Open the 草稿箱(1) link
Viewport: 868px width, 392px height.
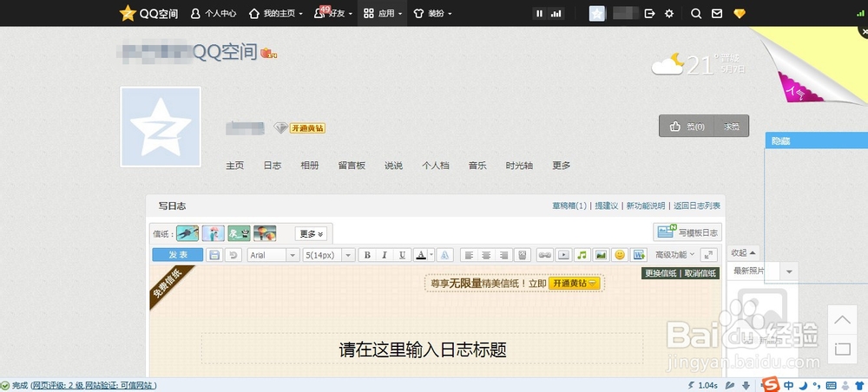point(569,206)
